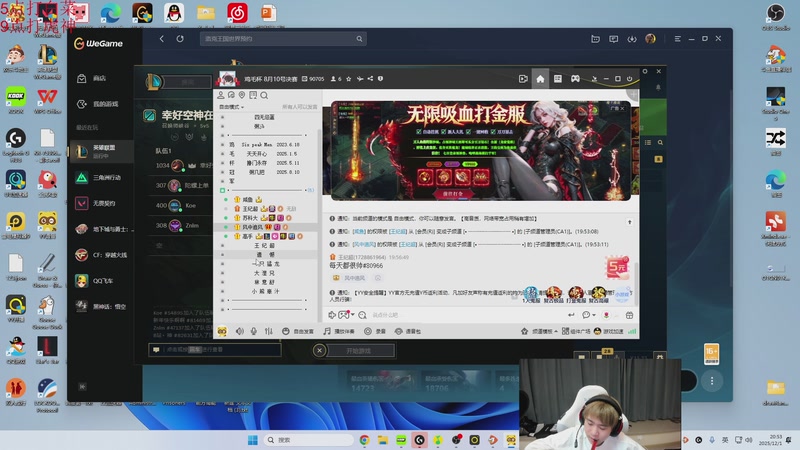Viewport: 800px width, 450px height.
Task: Select 黑神话: 悟空 in WeGame list
Action: (101, 306)
